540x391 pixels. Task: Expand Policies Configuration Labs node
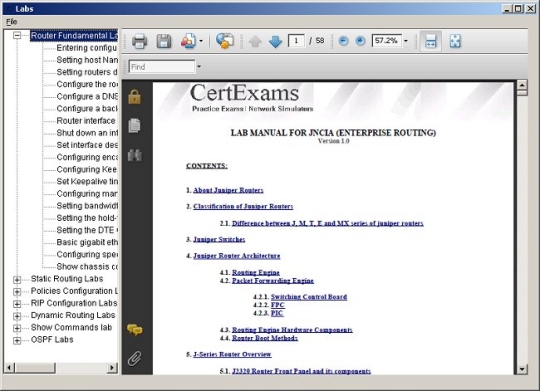coord(17,292)
